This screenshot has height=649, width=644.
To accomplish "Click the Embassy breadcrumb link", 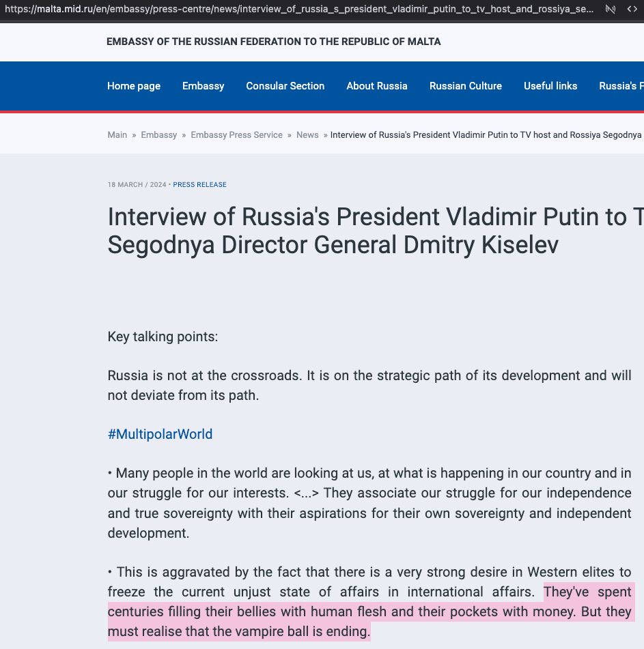I will [x=159, y=135].
